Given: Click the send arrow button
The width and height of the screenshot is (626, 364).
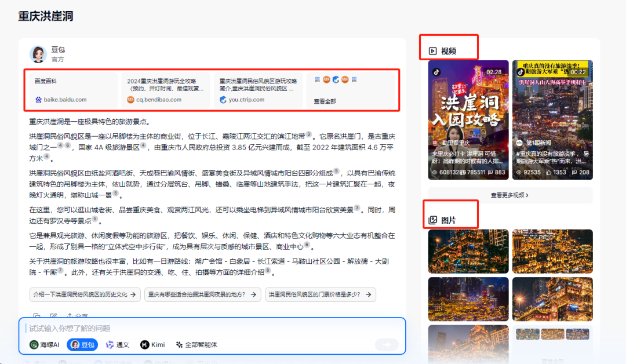Looking at the screenshot, I should pos(387,345).
